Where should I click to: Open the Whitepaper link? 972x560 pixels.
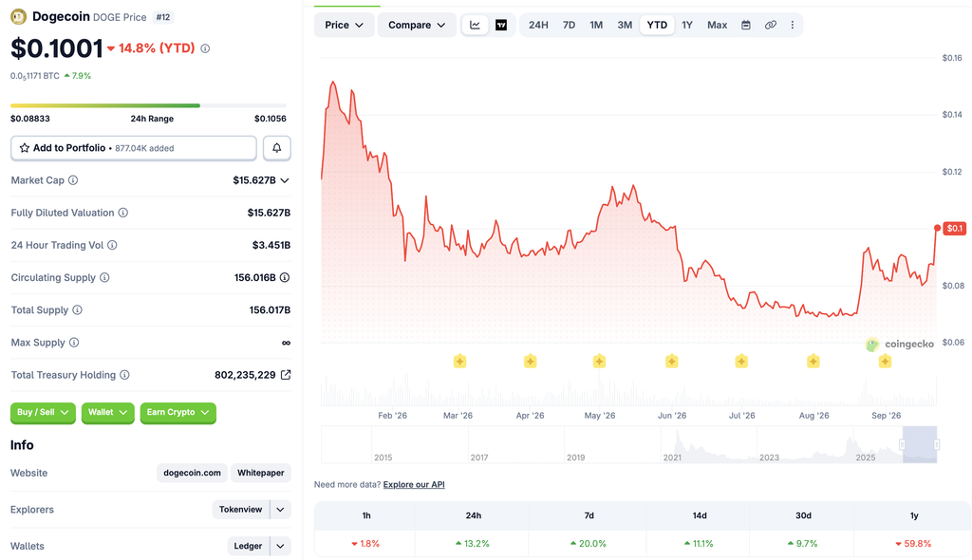click(260, 473)
